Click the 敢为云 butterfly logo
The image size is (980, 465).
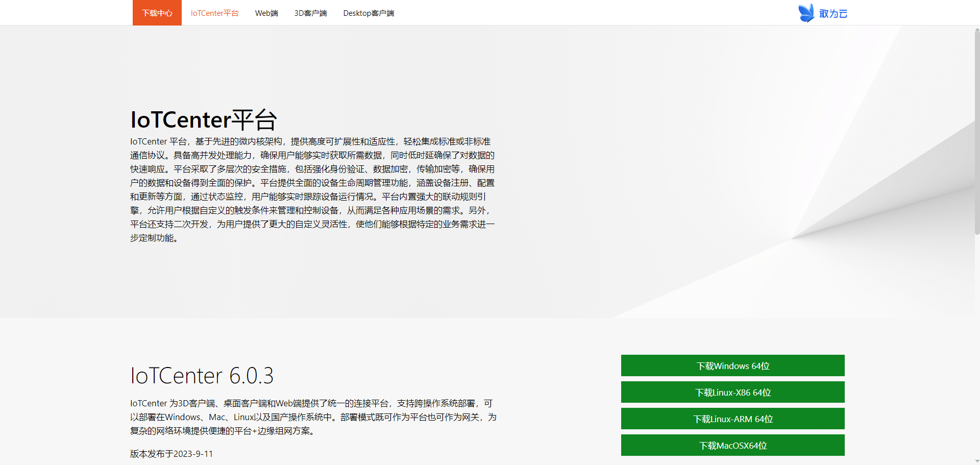coord(806,13)
